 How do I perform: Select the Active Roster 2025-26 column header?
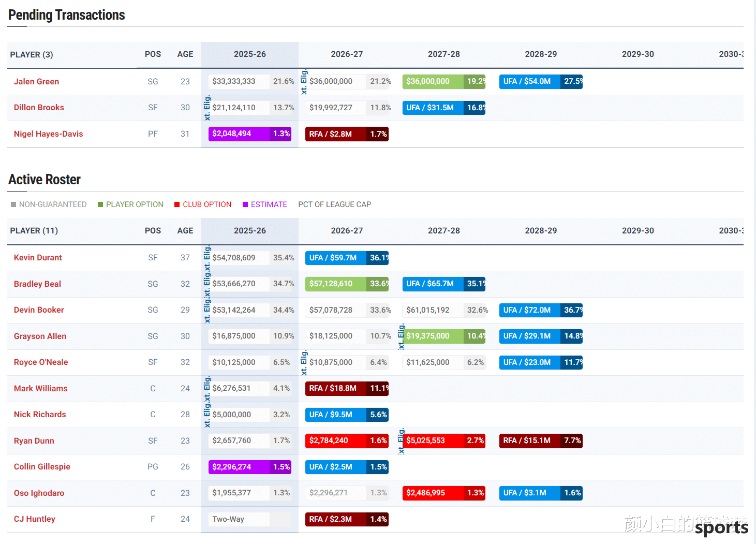click(x=250, y=231)
